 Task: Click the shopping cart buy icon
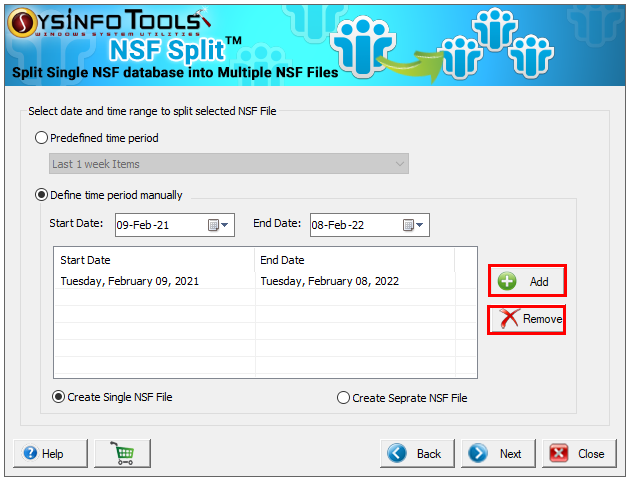coord(122,453)
